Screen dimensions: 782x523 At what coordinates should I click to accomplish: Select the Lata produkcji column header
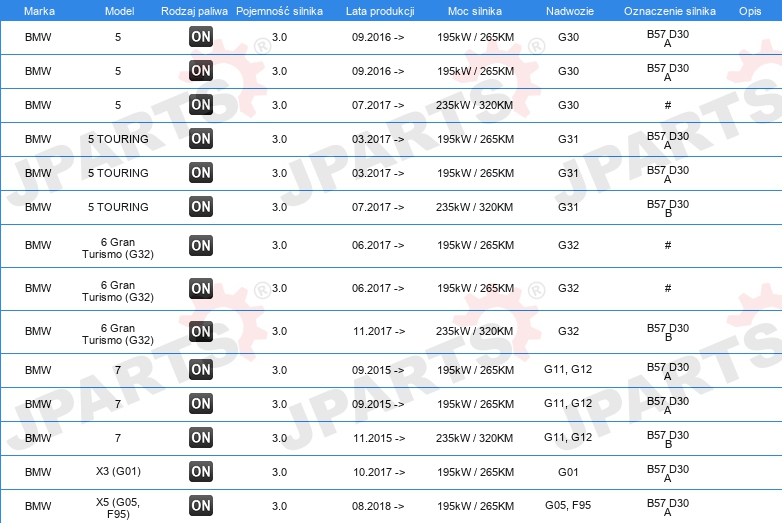point(380,11)
